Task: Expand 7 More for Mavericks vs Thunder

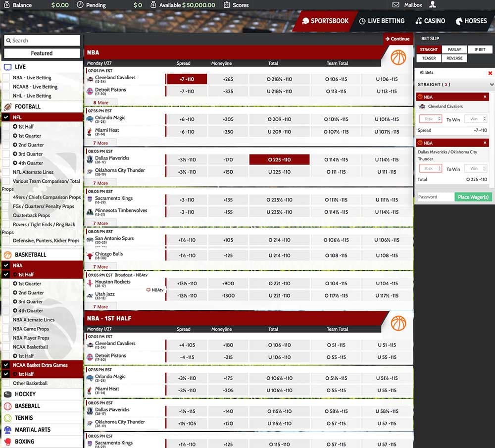Action: coord(100,183)
